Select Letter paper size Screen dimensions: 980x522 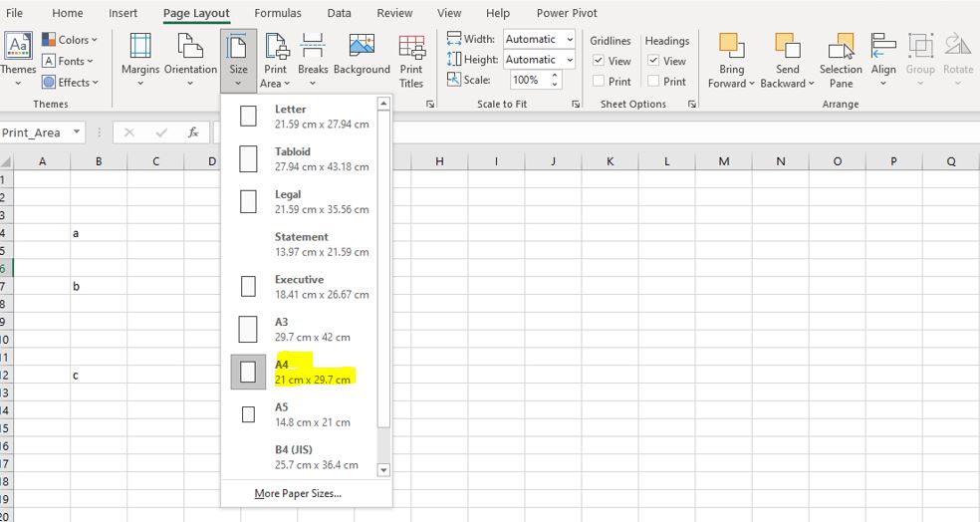tap(300, 117)
